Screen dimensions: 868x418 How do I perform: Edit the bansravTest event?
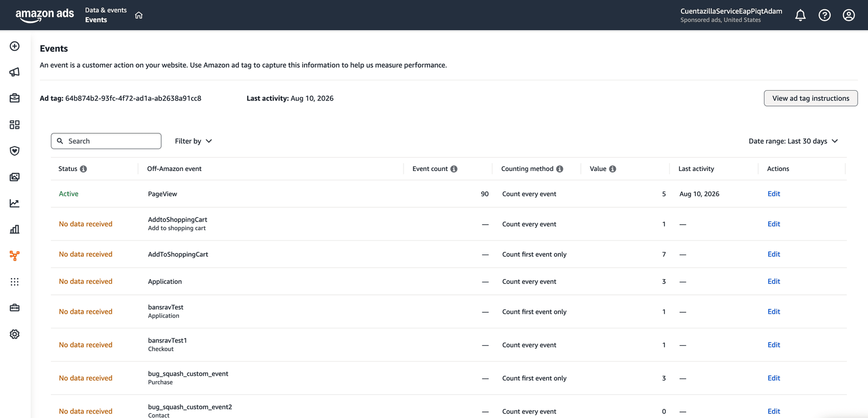774,312
